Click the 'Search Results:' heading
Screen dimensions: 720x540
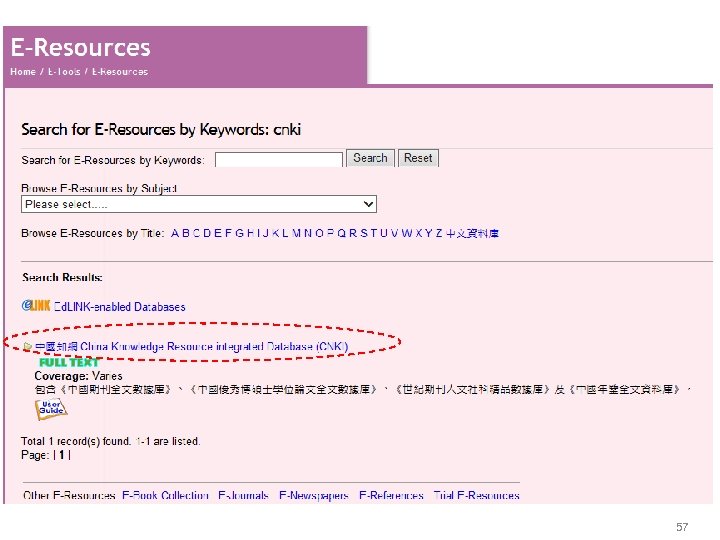(x=62, y=277)
